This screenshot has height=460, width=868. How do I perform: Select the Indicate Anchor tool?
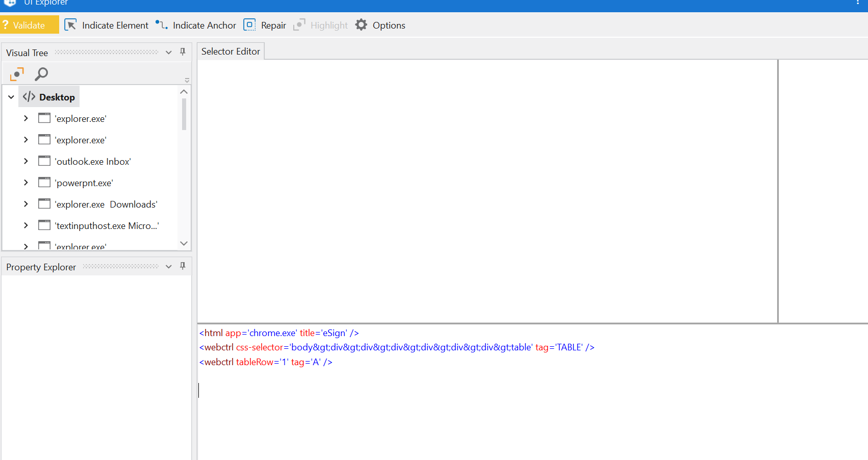coord(161,24)
